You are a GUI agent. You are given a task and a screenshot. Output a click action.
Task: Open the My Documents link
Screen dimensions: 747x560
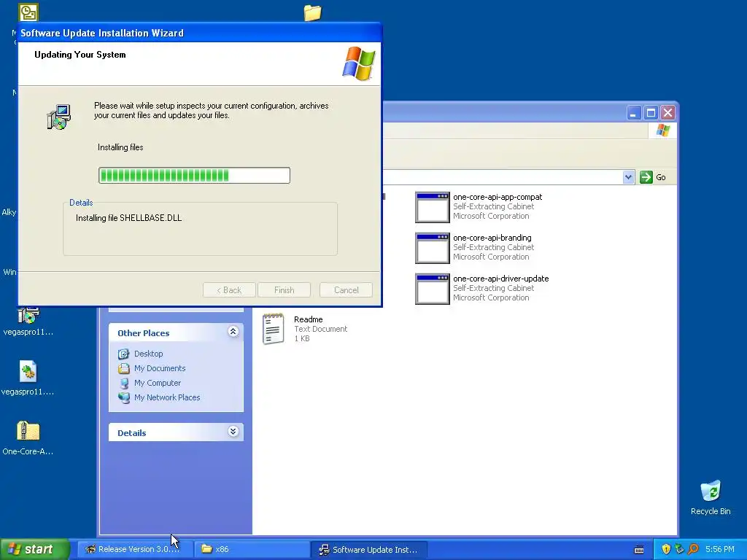point(160,368)
